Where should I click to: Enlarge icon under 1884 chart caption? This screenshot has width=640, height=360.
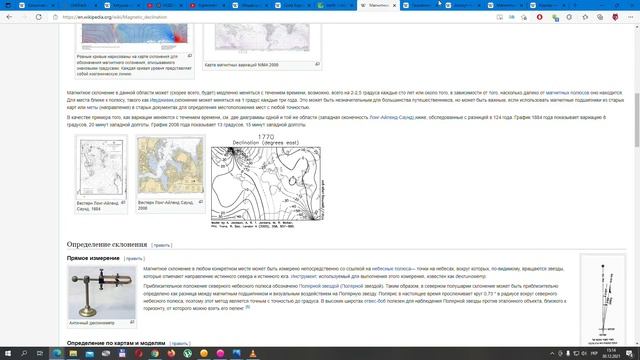123,202
